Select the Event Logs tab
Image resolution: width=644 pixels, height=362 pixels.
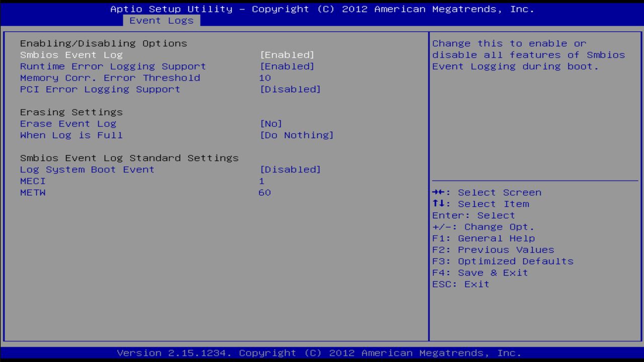(x=162, y=21)
